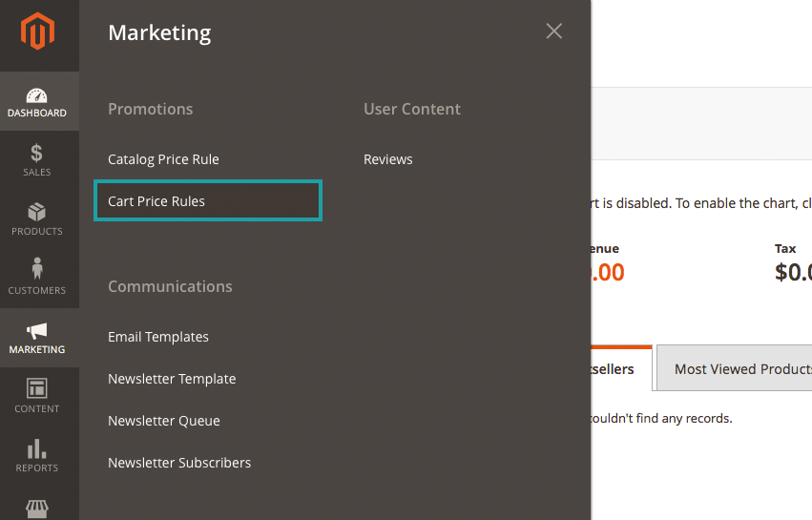This screenshot has width=812, height=520.
Task: Open Newsletter Template page
Action: coord(172,379)
